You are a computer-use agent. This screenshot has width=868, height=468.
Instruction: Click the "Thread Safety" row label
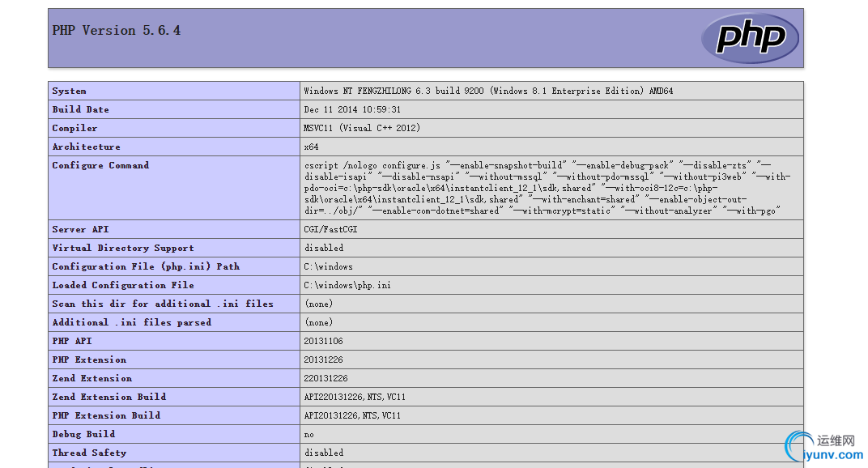tap(89, 453)
